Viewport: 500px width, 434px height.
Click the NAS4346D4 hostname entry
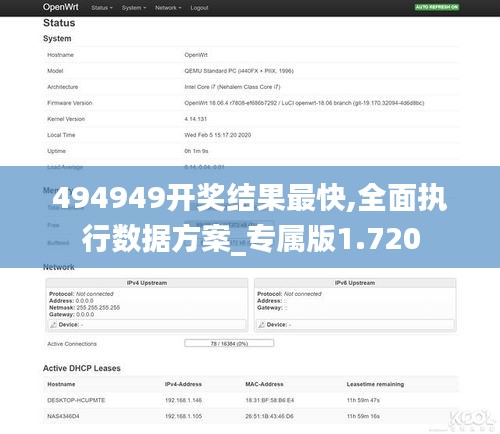(63, 416)
